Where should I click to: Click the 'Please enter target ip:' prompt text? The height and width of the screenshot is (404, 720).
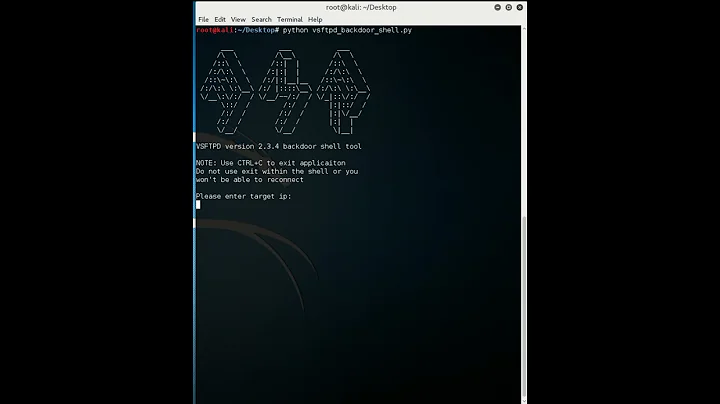pos(243,196)
